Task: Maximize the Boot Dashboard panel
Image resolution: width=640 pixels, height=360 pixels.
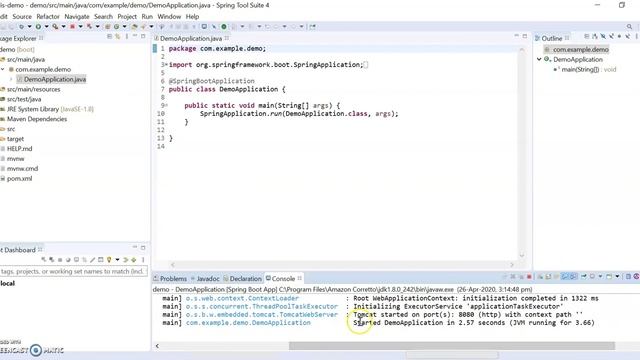Action: click(x=143, y=247)
